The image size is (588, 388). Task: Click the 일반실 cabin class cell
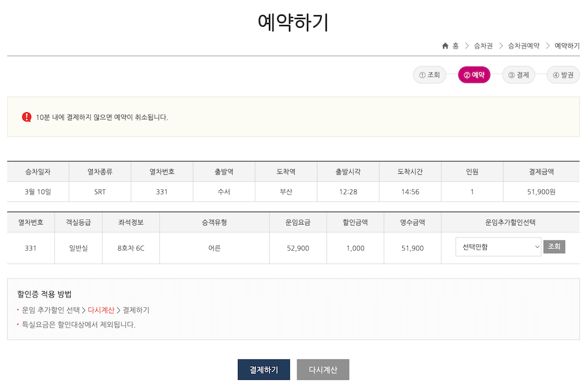[x=78, y=248]
